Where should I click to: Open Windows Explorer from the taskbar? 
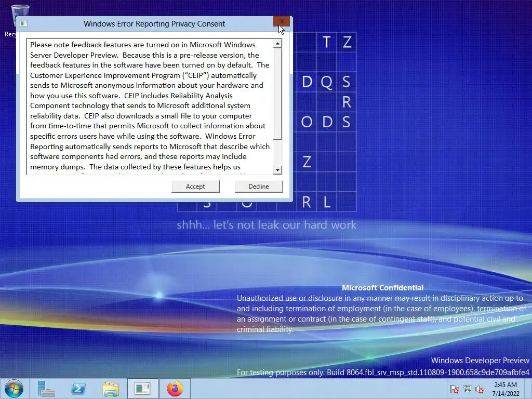(x=111, y=389)
